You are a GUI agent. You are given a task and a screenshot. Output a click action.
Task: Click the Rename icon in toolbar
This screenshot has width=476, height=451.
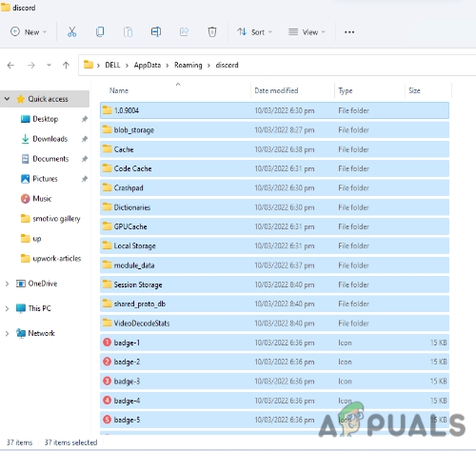156,31
